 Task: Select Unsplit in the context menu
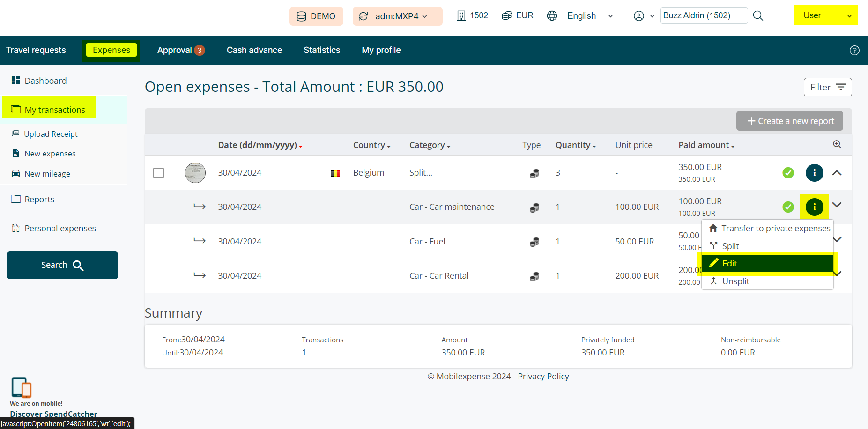pyautogui.click(x=735, y=281)
